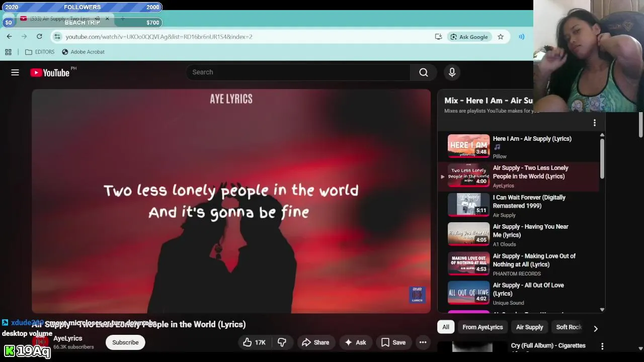Open the apps grid in bookmarks bar
The height and width of the screenshot is (362, 644).
coord(8,52)
